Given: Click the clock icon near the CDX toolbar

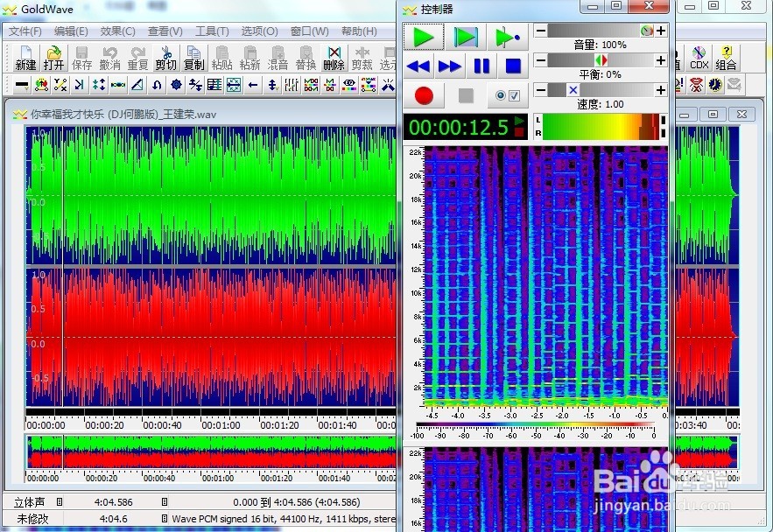Looking at the screenshot, I should tap(715, 85).
